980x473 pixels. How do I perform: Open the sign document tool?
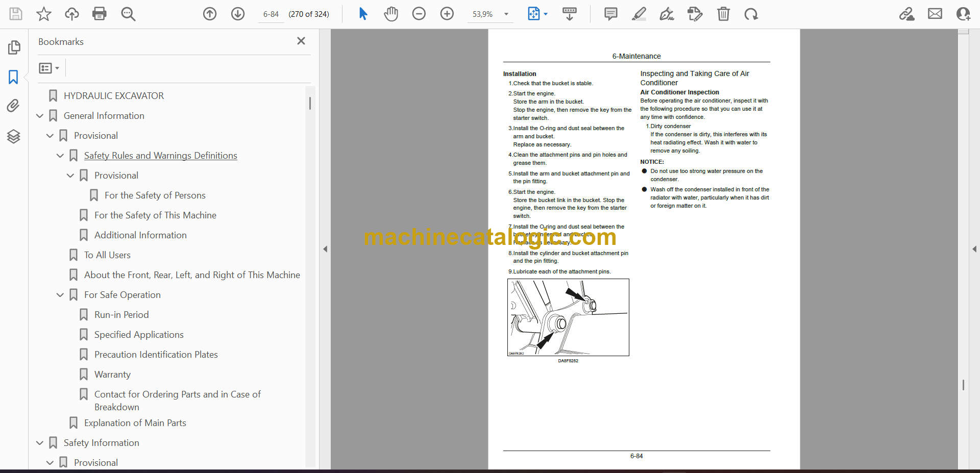[667, 14]
